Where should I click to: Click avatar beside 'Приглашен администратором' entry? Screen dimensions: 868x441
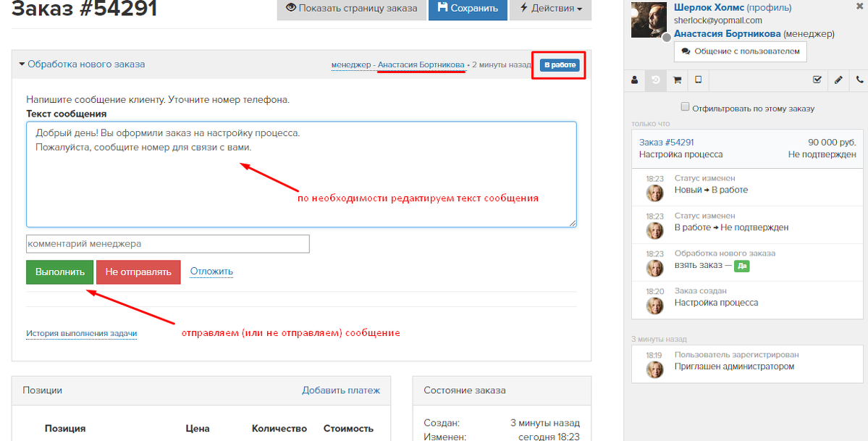coord(655,369)
